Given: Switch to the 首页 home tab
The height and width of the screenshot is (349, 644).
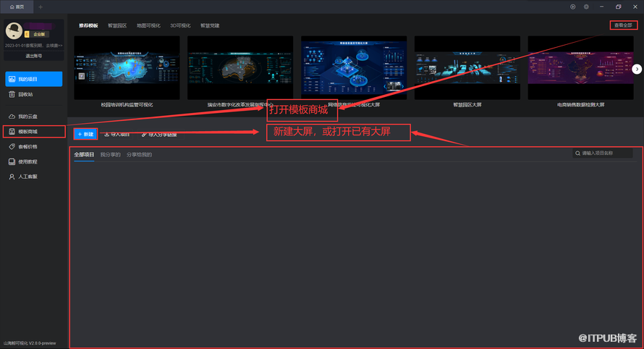Looking at the screenshot, I should [x=17, y=7].
